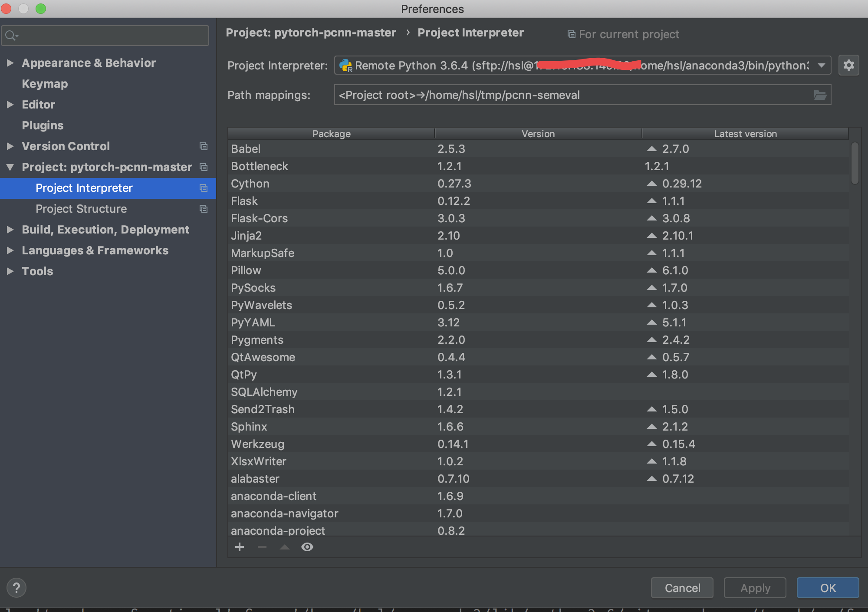Click the install package plus icon
The width and height of the screenshot is (868, 612).
tap(240, 547)
